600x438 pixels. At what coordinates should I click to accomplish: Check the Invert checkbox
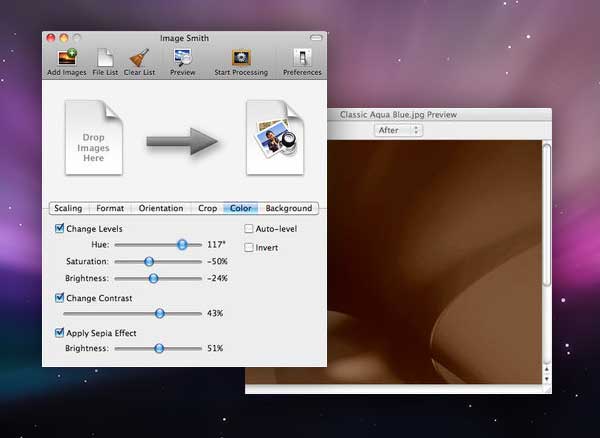[x=249, y=247]
